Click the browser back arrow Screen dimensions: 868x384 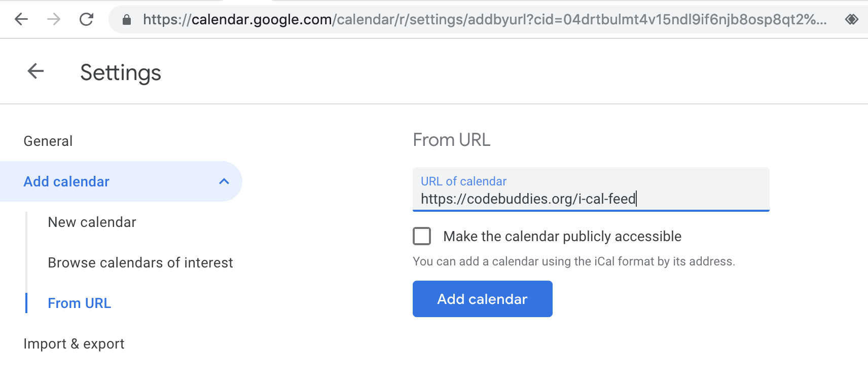coord(21,19)
